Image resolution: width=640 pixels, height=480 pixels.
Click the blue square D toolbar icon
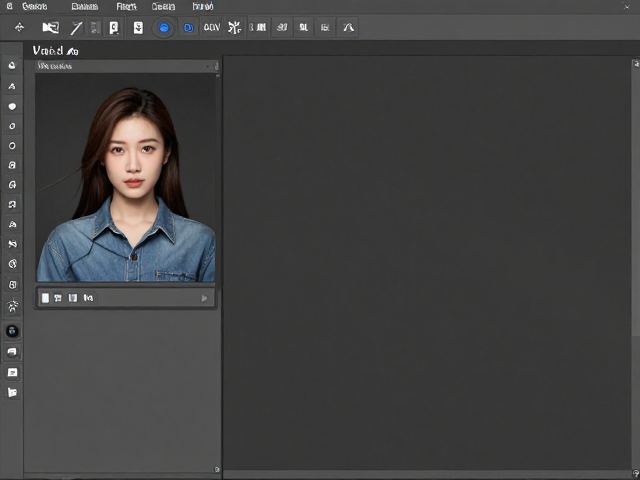tap(189, 28)
